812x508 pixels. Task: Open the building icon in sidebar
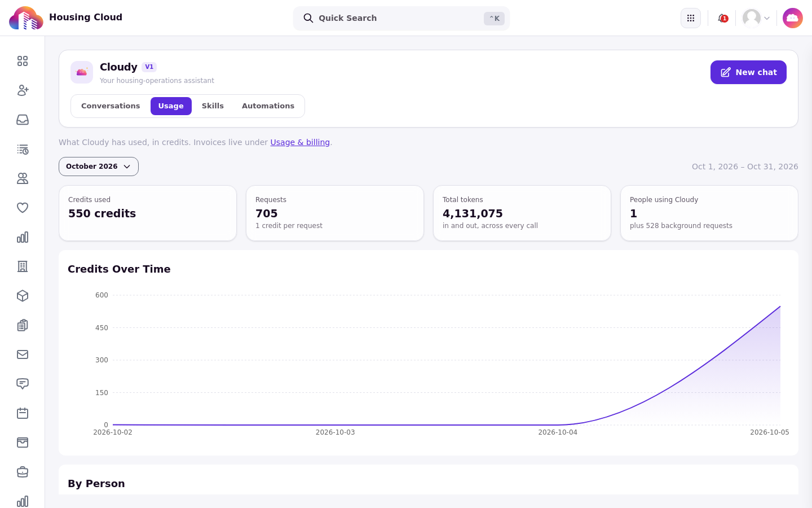click(x=23, y=266)
